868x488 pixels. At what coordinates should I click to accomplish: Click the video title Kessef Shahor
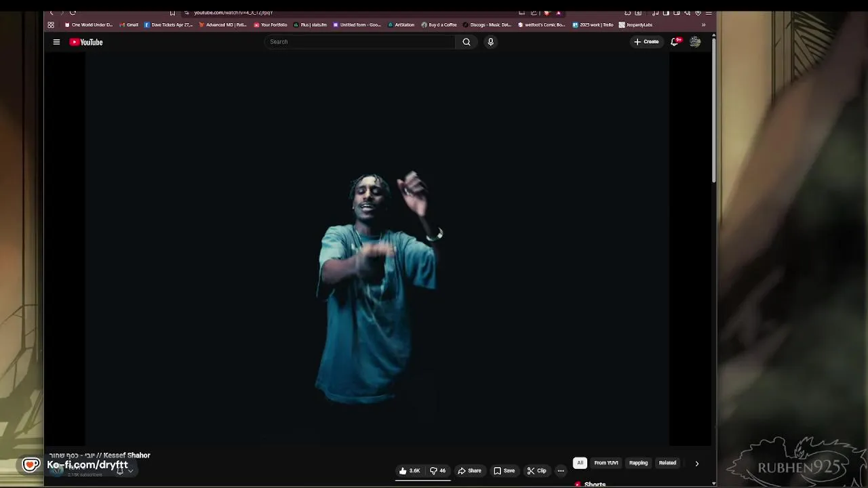100,455
